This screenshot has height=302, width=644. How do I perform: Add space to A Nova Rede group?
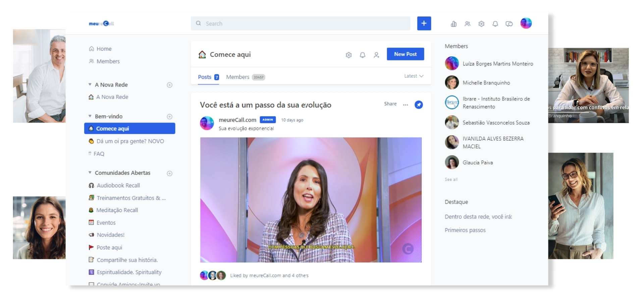170,85
